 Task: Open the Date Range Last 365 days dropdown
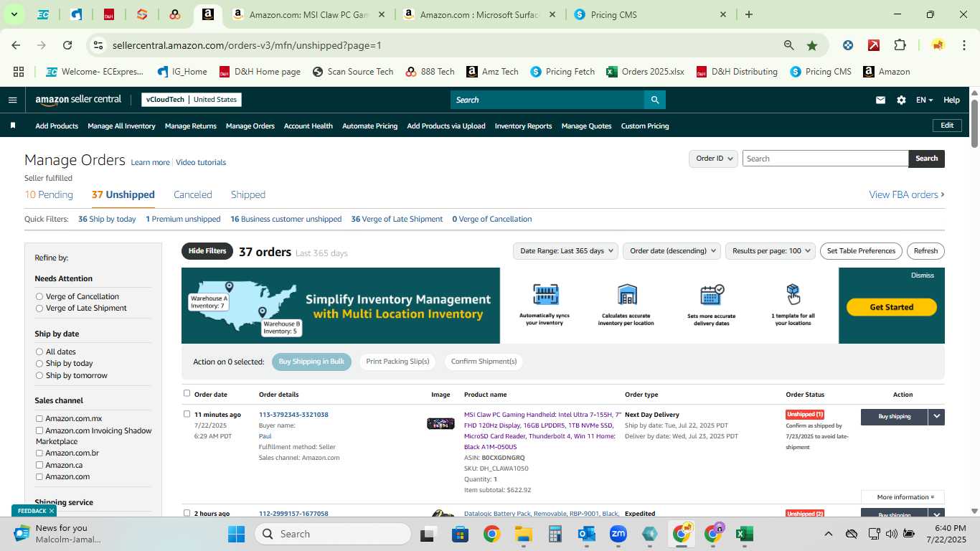[x=565, y=251]
